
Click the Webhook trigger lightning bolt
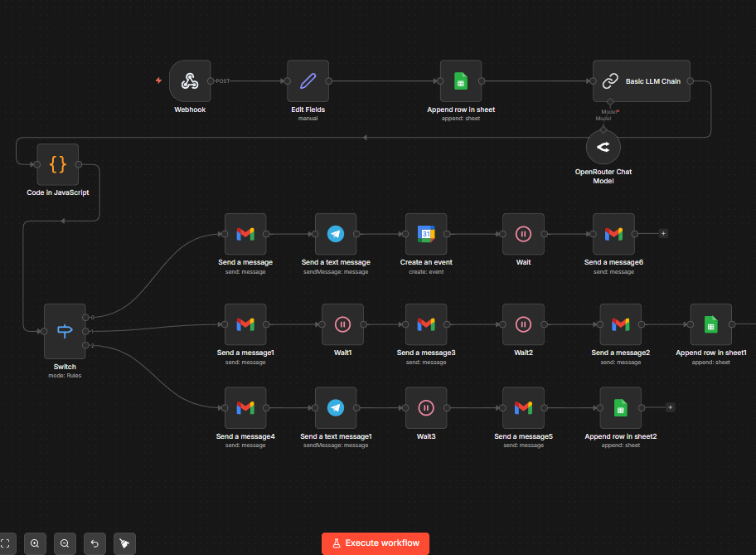158,80
